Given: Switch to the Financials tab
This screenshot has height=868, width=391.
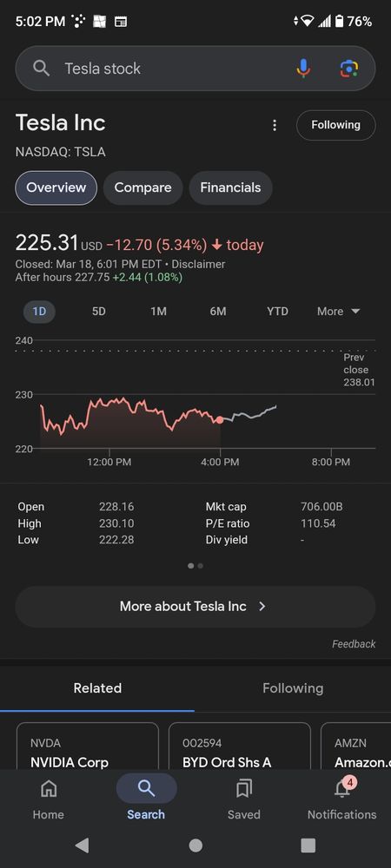Looking at the screenshot, I should (230, 187).
